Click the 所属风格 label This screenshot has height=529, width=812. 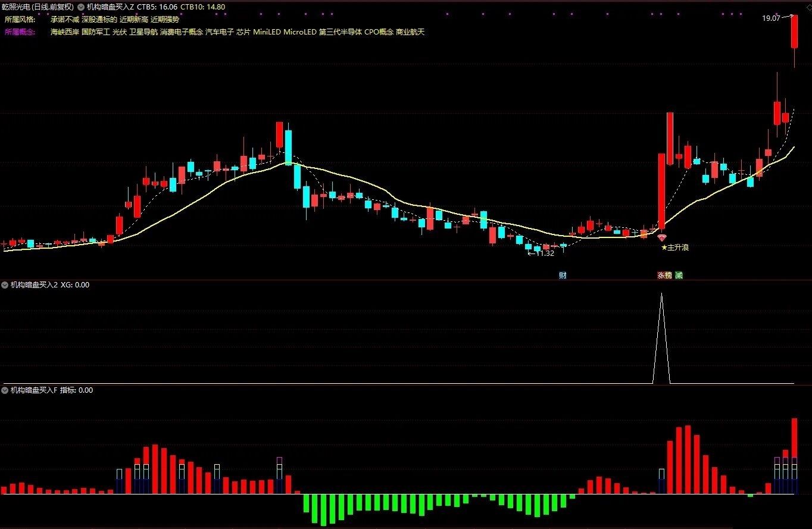coord(20,20)
